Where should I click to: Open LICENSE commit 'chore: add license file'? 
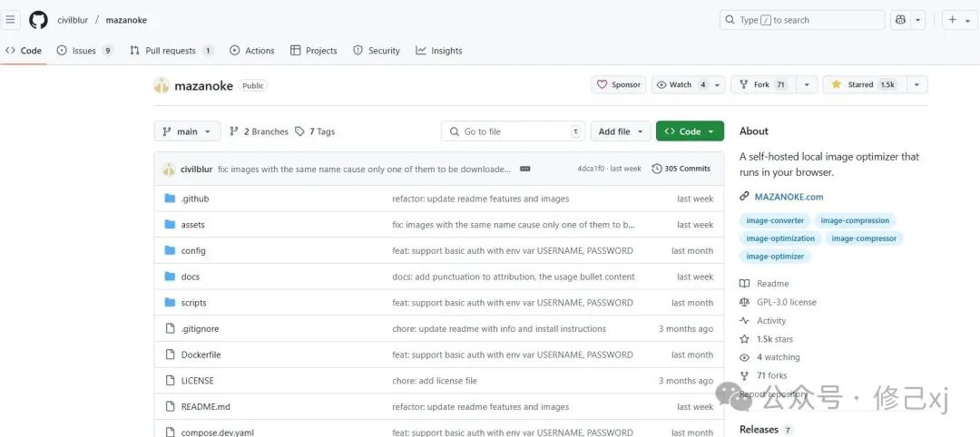click(435, 381)
